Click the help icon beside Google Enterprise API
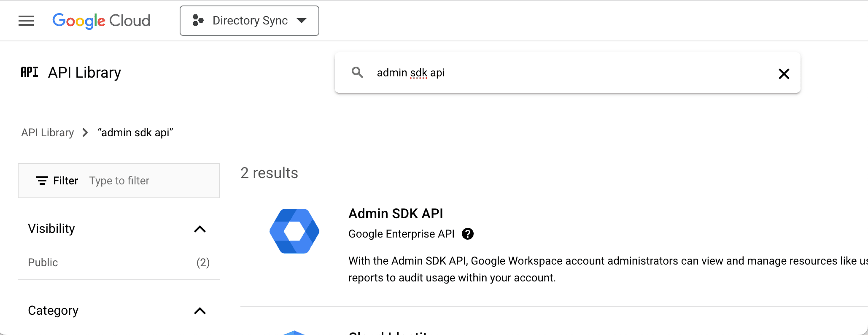Image resolution: width=868 pixels, height=335 pixels. (x=467, y=234)
